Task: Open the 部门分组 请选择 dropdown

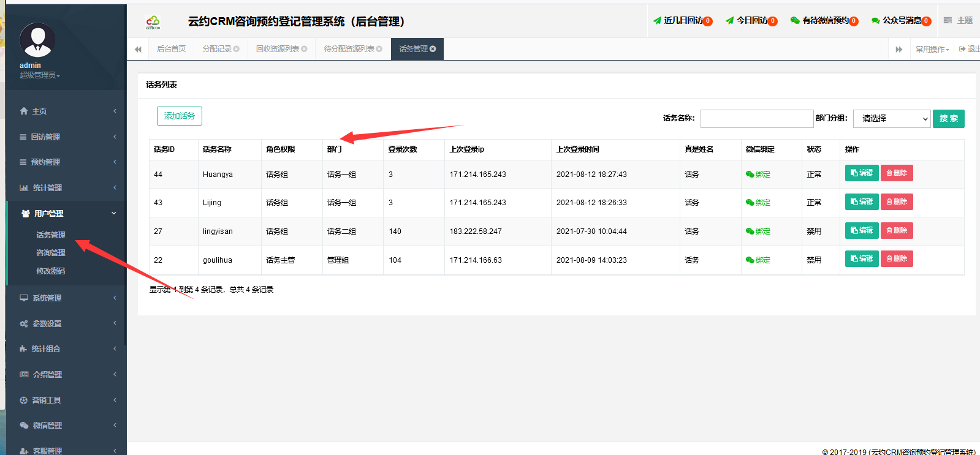Action: tap(892, 119)
